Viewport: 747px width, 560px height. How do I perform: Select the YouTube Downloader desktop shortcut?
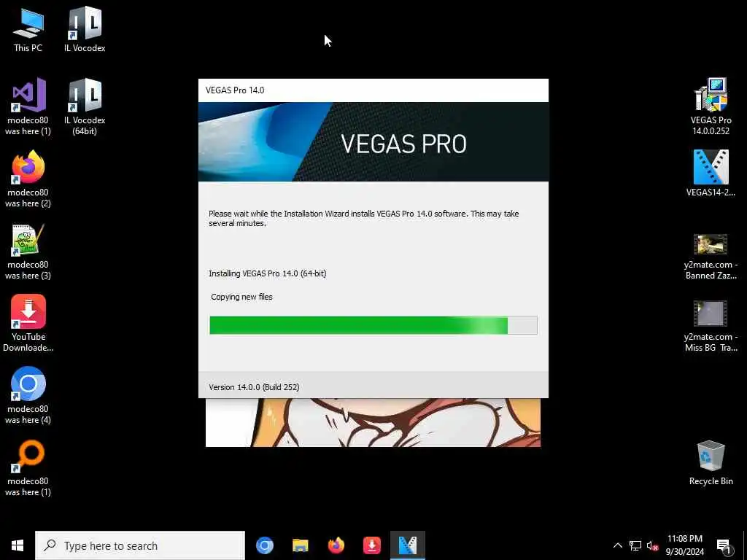click(28, 324)
